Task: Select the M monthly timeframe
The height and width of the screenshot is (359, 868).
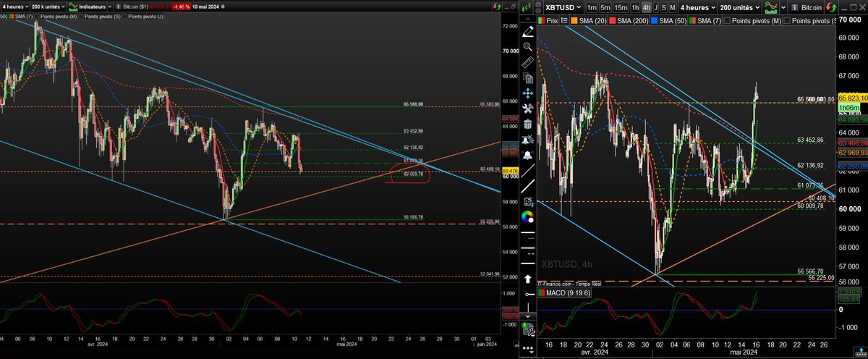Action: pos(673,8)
